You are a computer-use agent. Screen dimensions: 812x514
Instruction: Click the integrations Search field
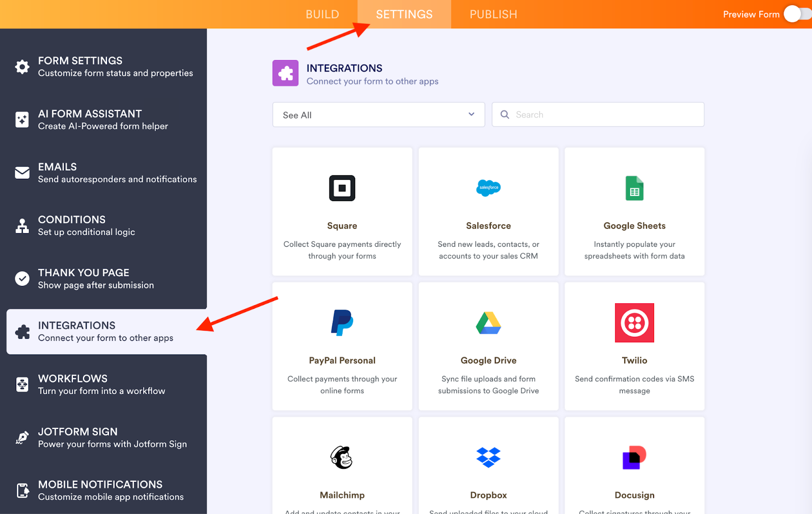click(x=604, y=115)
